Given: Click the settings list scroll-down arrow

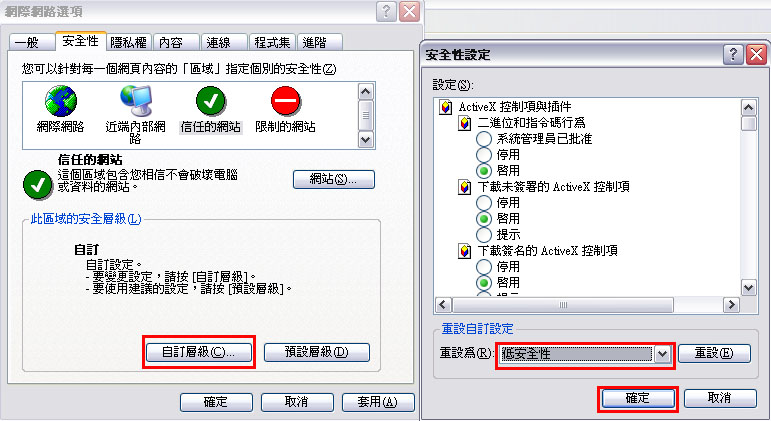Looking at the screenshot, I should coord(748,288).
